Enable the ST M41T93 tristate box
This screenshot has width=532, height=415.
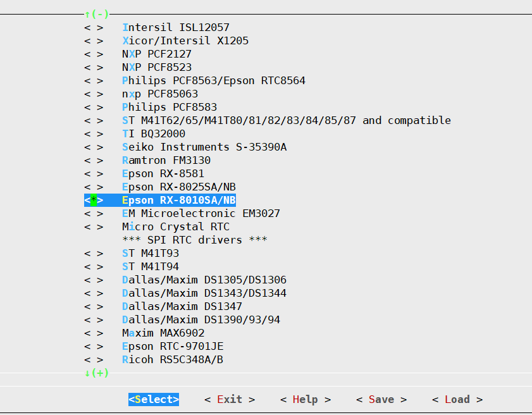coord(94,253)
